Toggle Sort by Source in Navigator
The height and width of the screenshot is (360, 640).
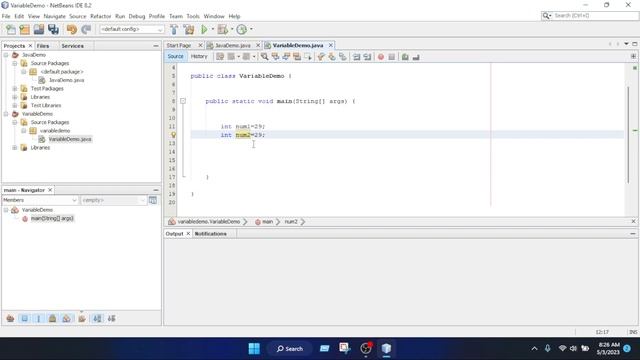pyautogui.click(x=111, y=318)
